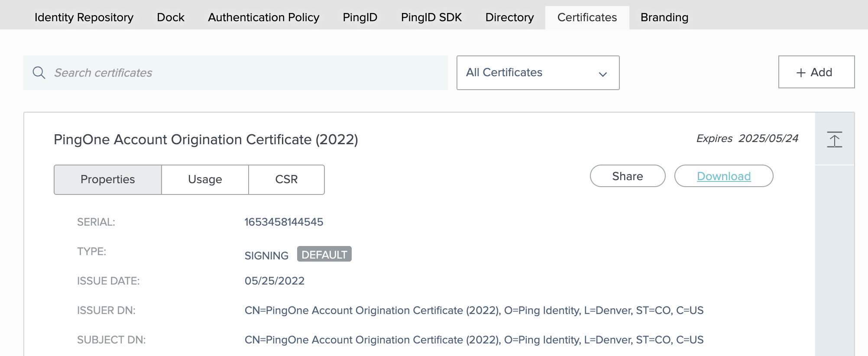Click the issue date 05/25/2022
The image size is (868, 356).
tap(275, 281)
